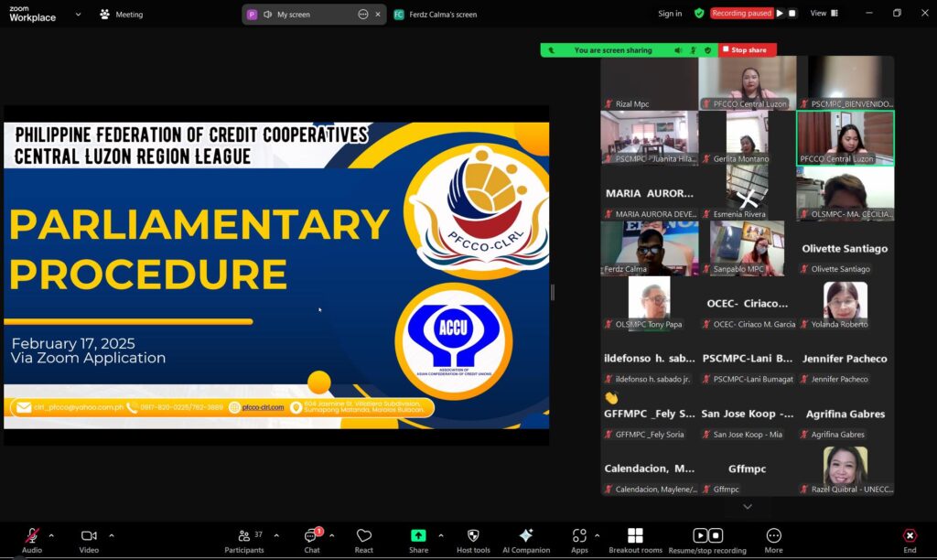Select Olivette Santiago participant tile
Image resolution: width=937 pixels, height=560 pixels.
tap(845, 248)
